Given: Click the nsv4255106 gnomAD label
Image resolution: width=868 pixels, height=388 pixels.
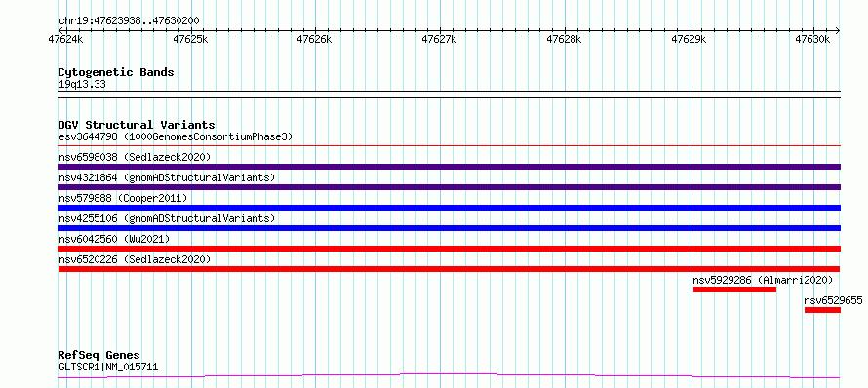Looking at the screenshot, I should tap(167, 218).
